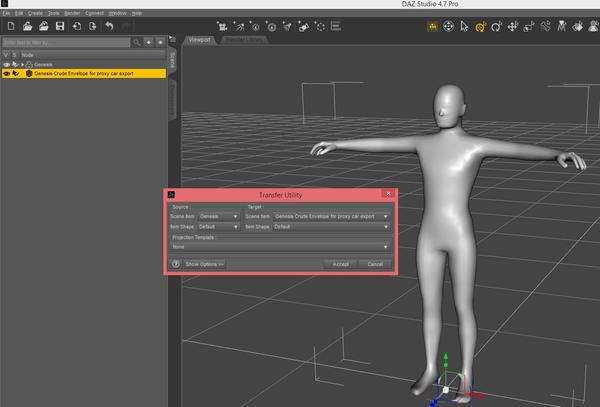
Task: Open the Projection Template dropdown
Action: (x=279, y=247)
